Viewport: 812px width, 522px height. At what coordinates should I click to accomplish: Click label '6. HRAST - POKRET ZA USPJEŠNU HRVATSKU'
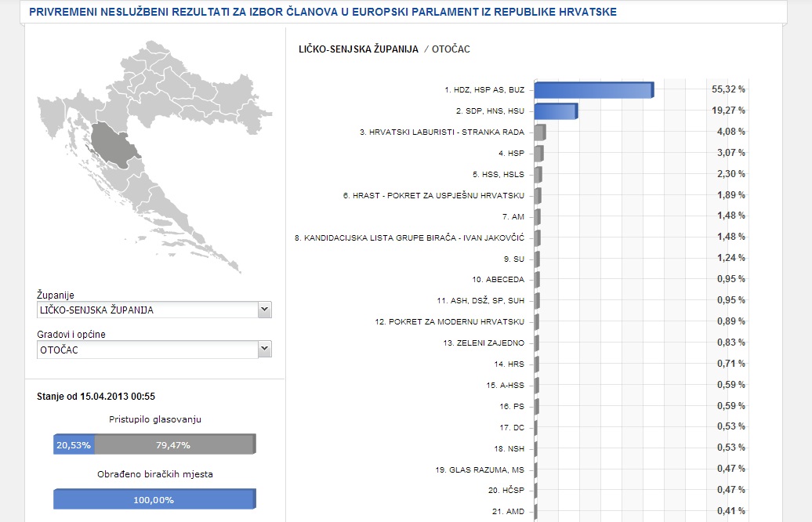(433, 196)
